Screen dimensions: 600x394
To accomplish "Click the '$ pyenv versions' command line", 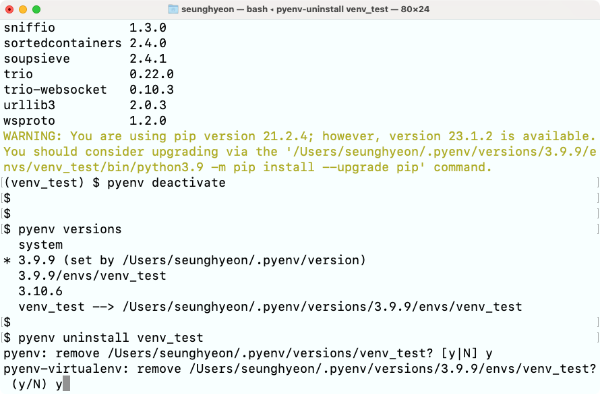I will (63, 229).
